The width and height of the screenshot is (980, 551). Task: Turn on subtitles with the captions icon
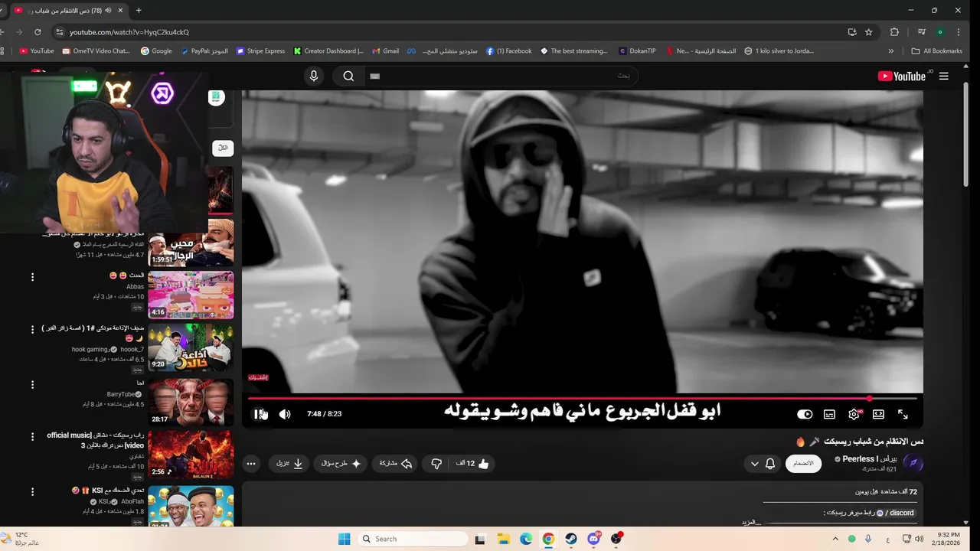[x=829, y=414]
